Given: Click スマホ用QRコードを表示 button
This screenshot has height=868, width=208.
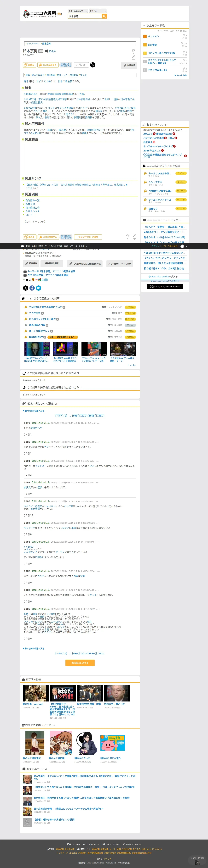Looking at the screenshot, I should (x=120, y=263).
